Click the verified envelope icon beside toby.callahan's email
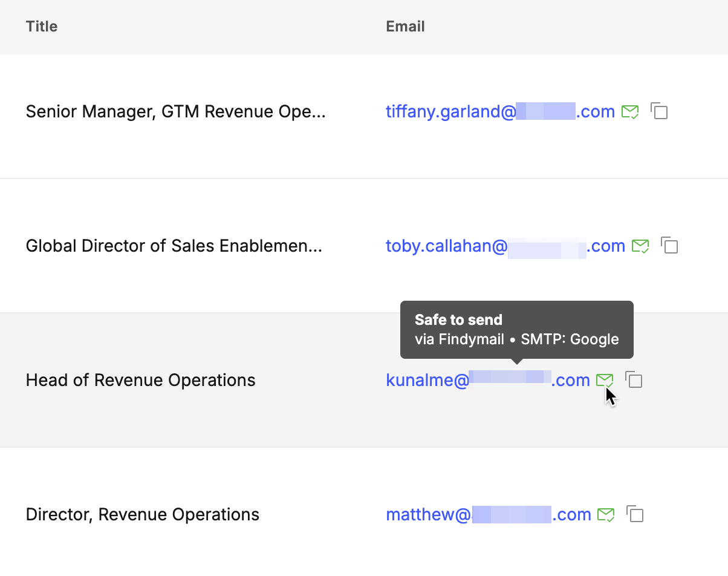 point(641,246)
